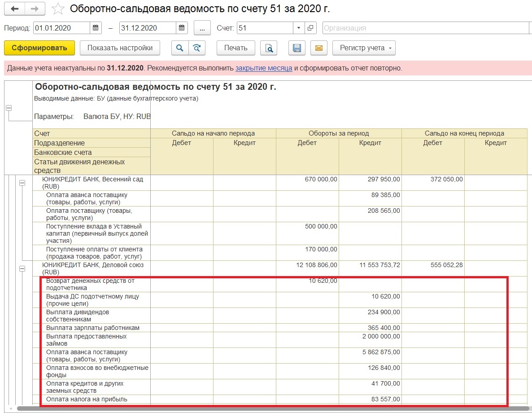Go back with the left arrow
The image size is (532, 413).
coord(14,9)
